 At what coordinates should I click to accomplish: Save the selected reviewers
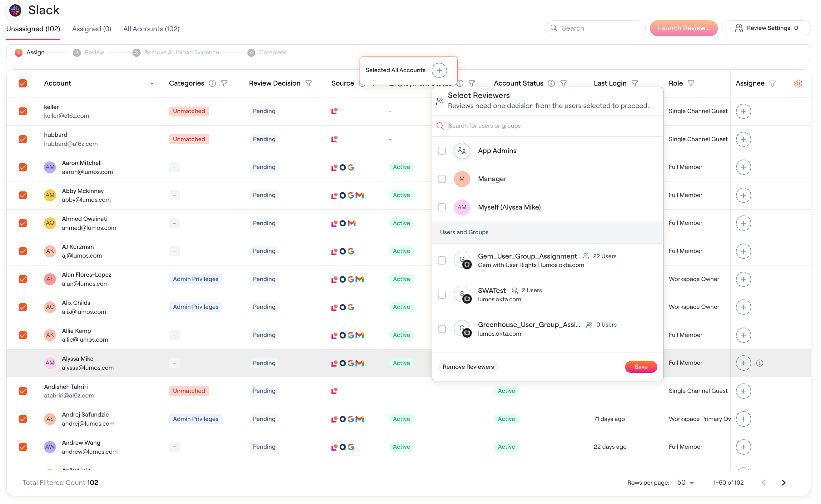pyautogui.click(x=641, y=367)
